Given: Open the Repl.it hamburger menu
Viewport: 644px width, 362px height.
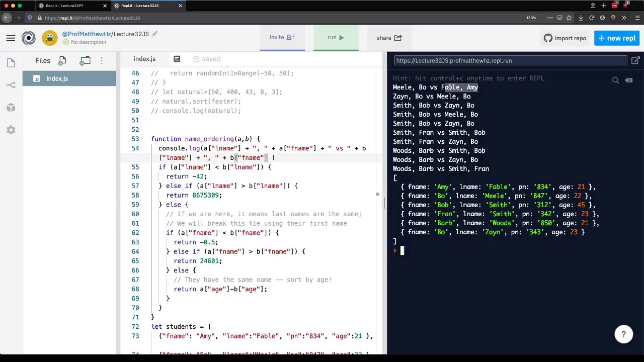Looking at the screenshot, I should 11,38.
